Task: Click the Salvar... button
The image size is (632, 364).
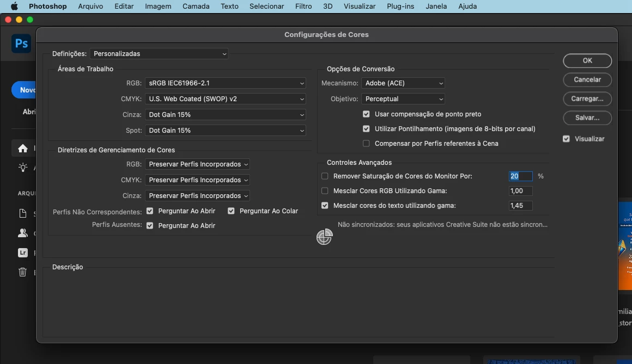Action: click(587, 118)
